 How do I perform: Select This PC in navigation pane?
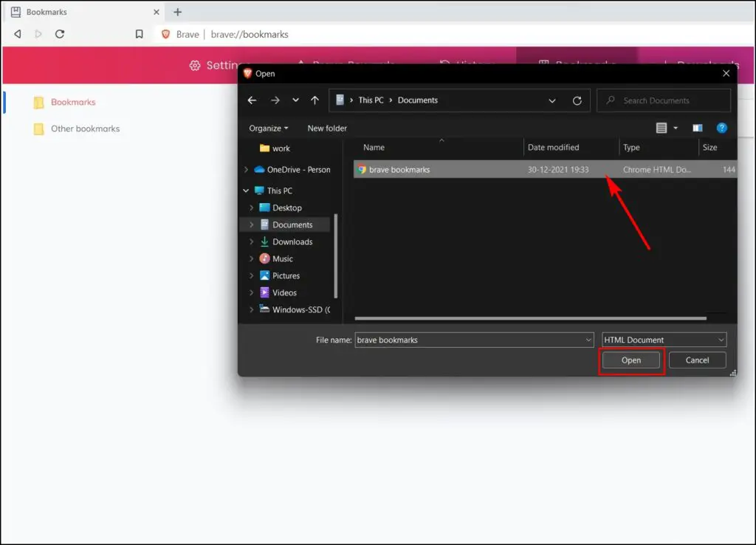pos(273,191)
